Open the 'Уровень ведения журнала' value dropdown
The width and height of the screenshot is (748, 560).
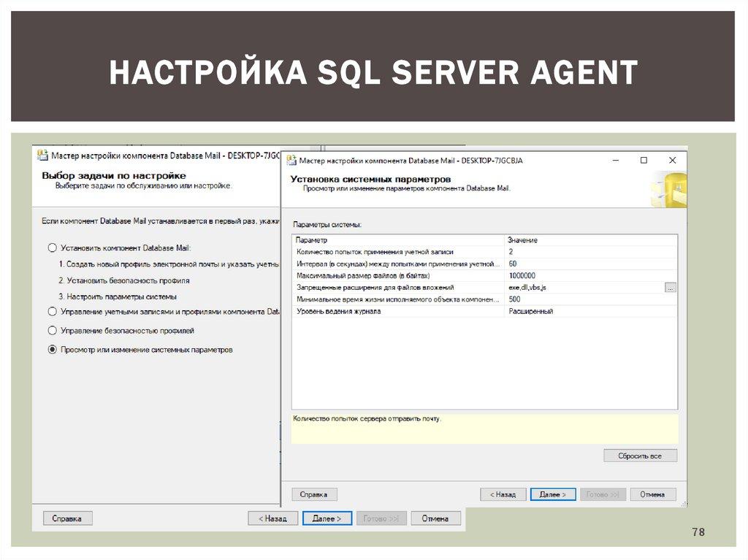591,311
